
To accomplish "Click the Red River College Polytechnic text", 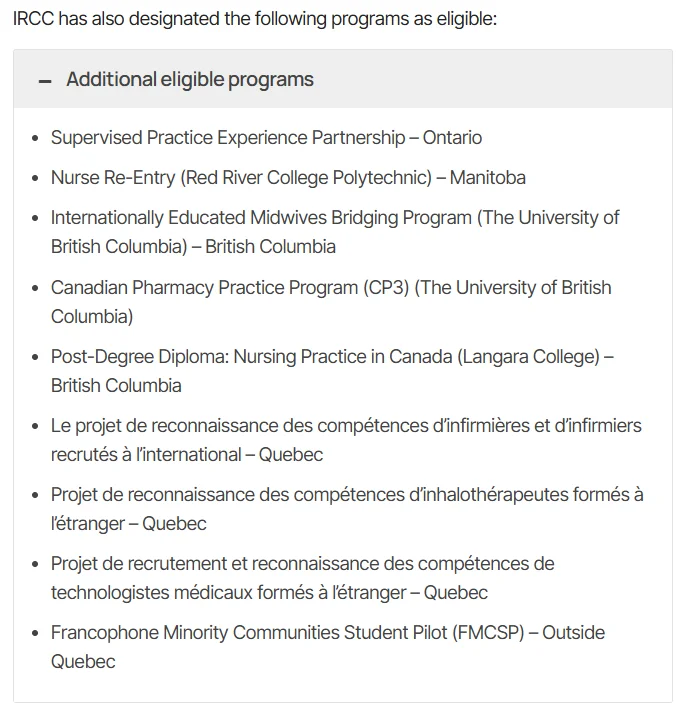I will pos(307,178).
